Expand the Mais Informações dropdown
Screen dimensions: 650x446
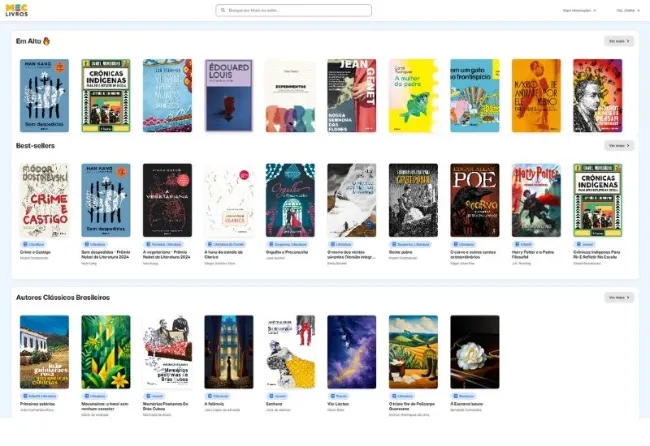pos(579,10)
